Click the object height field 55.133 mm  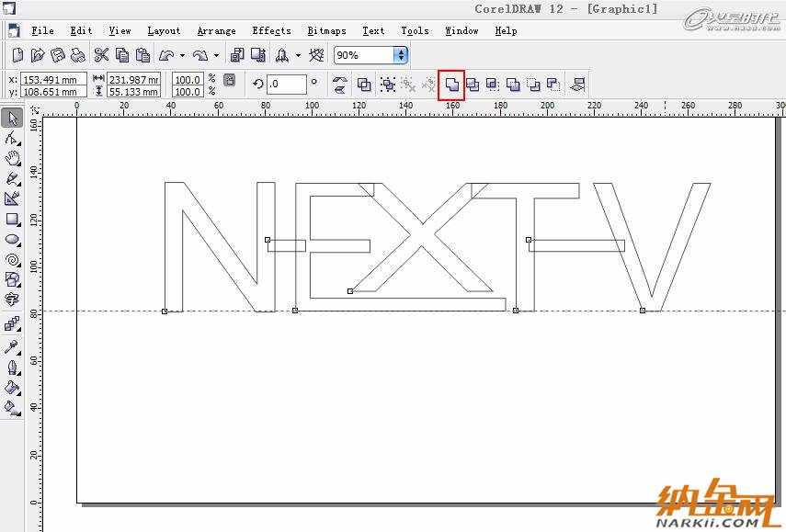click(134, 92)
